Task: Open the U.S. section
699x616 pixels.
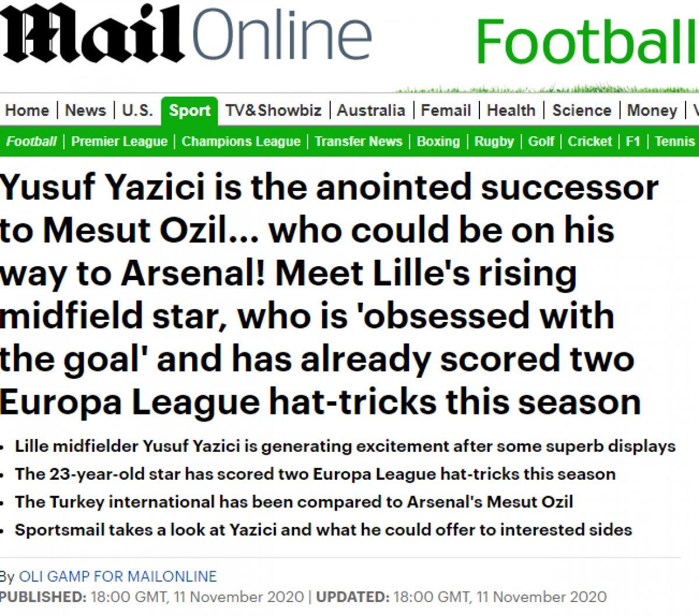Action: (x=137, y=111)
